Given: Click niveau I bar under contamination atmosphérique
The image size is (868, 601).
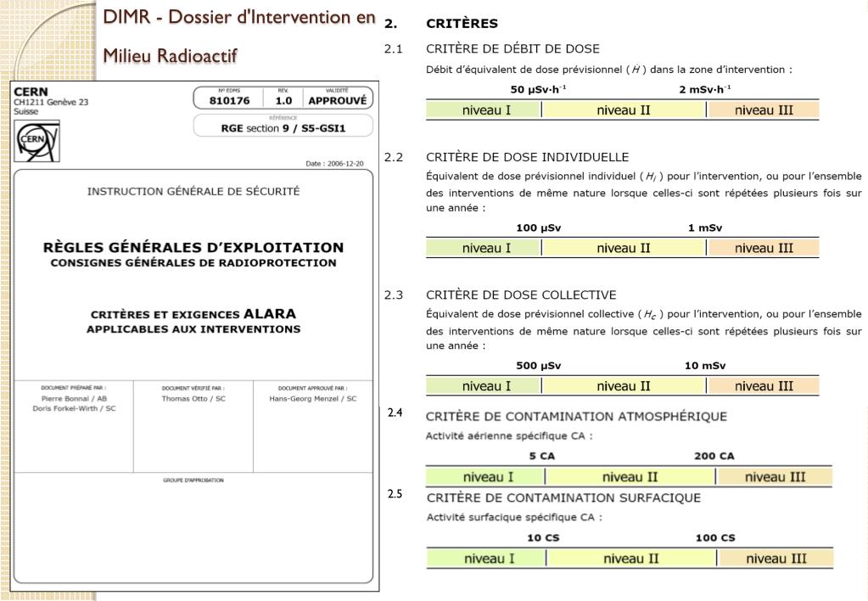Looking at the screenshot, I should (485, 477).
